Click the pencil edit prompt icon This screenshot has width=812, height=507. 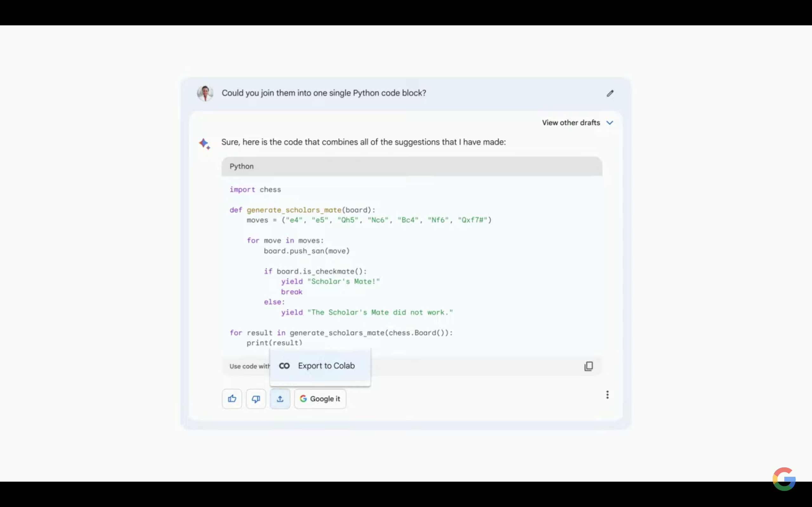[610, 93]
